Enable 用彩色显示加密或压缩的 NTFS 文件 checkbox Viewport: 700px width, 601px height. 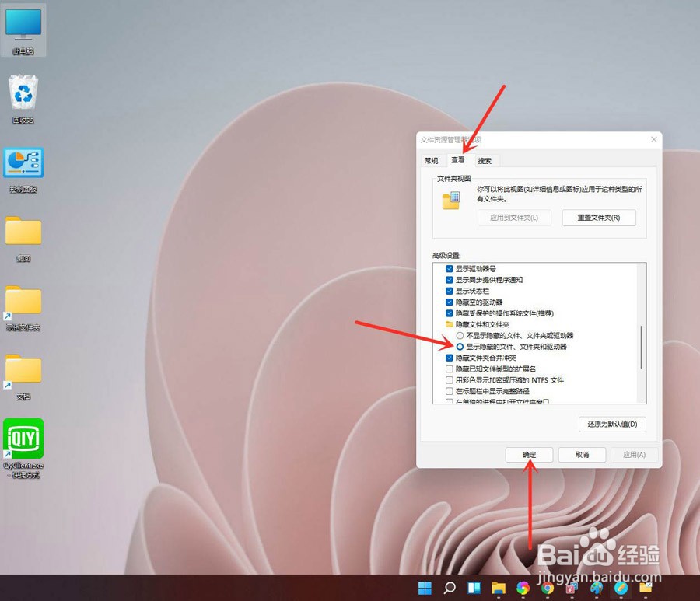(x=450, y=380)
